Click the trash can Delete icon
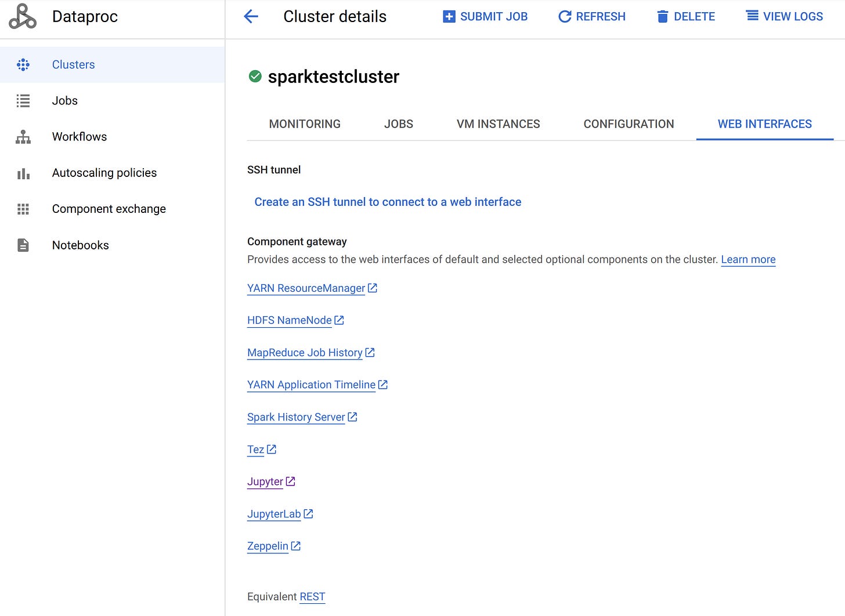Screen dimensions: 845x616 (x=663, y=17)
